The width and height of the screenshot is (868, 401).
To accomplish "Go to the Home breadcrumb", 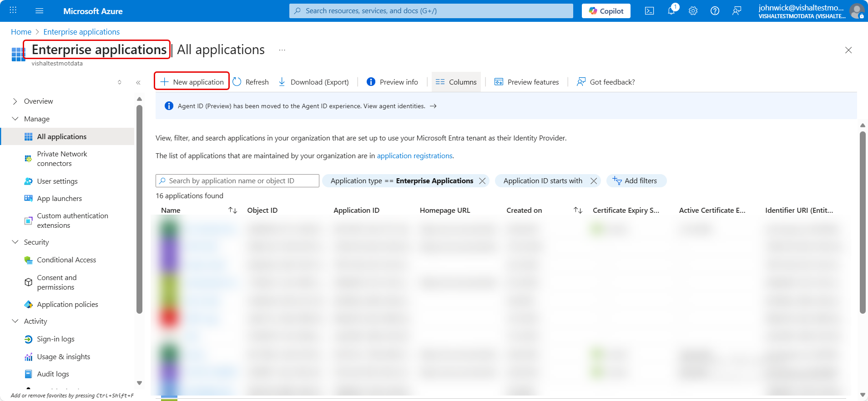I will [21, 32].
